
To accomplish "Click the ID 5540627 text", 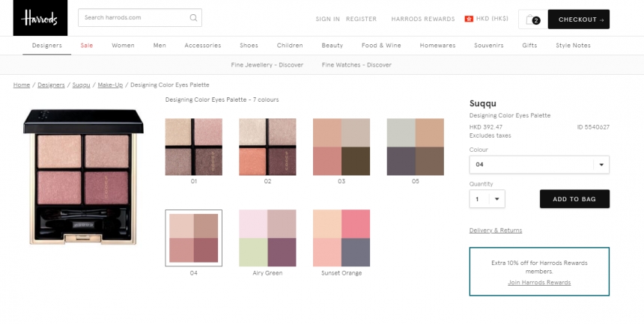I will tap(593, 127).
